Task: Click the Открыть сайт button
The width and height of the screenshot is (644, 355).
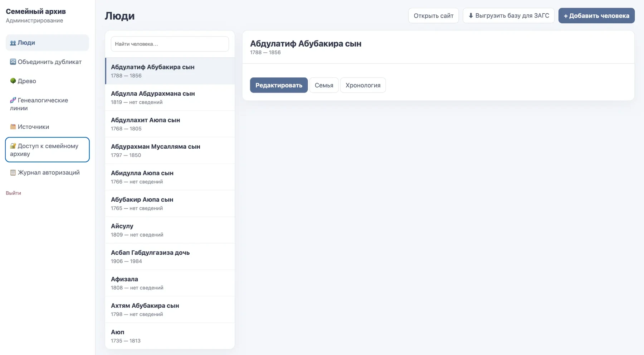Action: coord(434,16)
